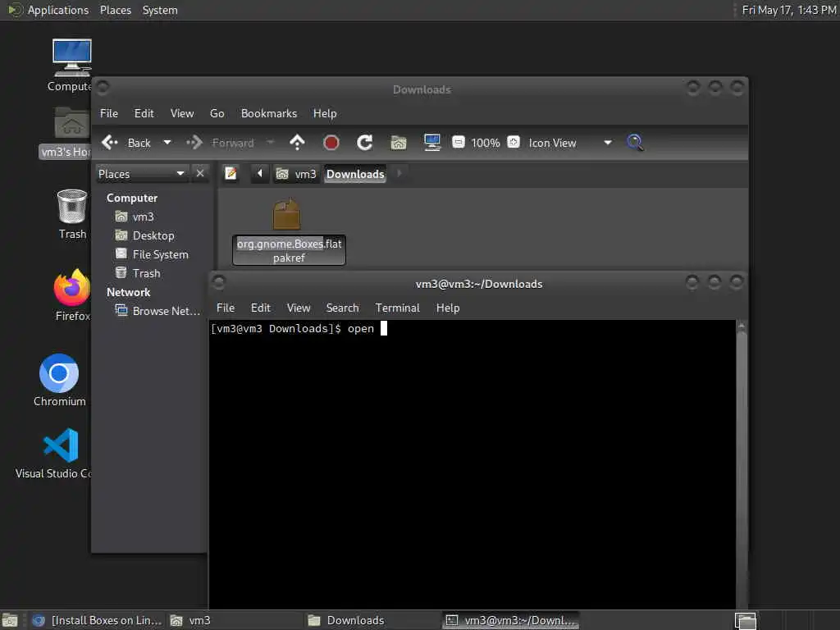Open the terminal View menu

click(x=299, y=308)
